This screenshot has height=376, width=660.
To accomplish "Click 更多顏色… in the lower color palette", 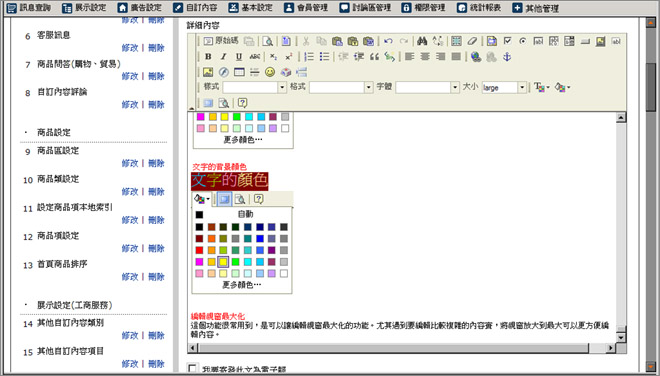I will pyautogui.click(x=242, y=285).
